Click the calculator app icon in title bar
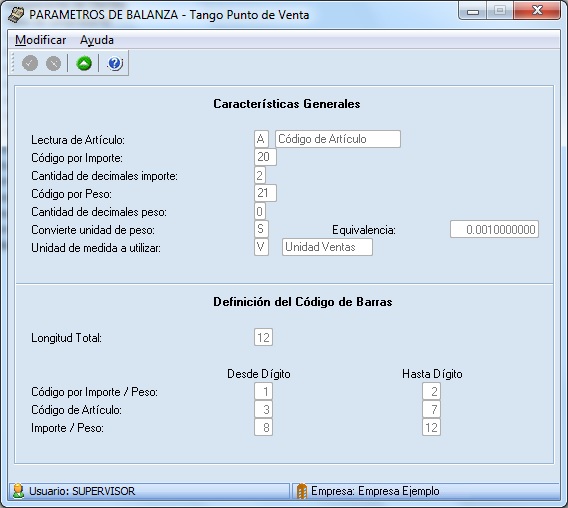Image resolution: width=568 pixels, height=508 pixels. (16, 15)
